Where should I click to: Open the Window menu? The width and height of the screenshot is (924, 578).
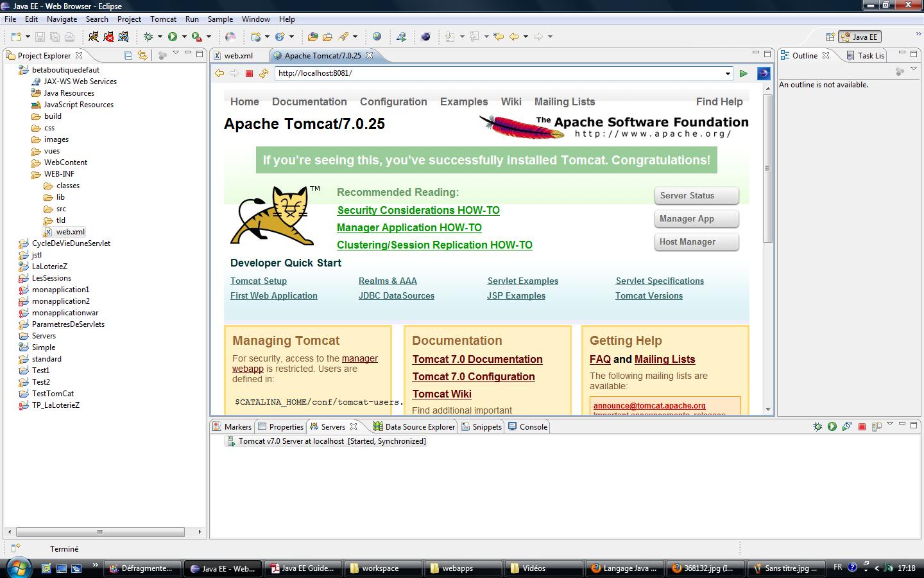[256, 19]
